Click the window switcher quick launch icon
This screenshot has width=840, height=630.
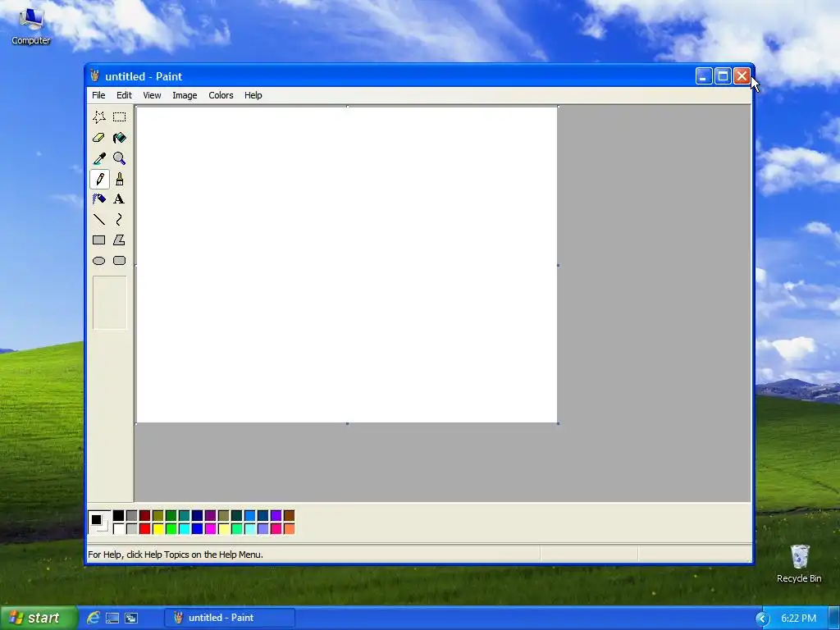click(x=131, y=618)
